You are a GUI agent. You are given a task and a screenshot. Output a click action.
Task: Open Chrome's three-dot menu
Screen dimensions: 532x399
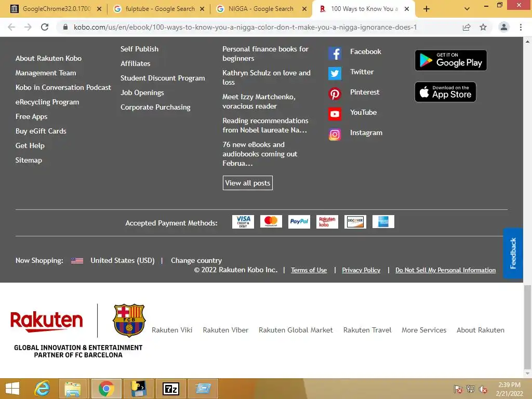click(521, 27)
